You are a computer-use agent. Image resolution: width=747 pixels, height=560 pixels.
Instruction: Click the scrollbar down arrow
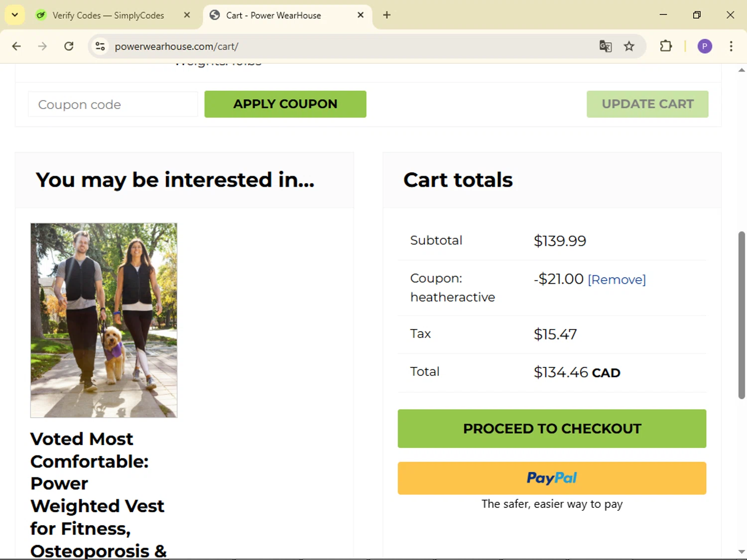pyautogui.click(x=742, y=552)
